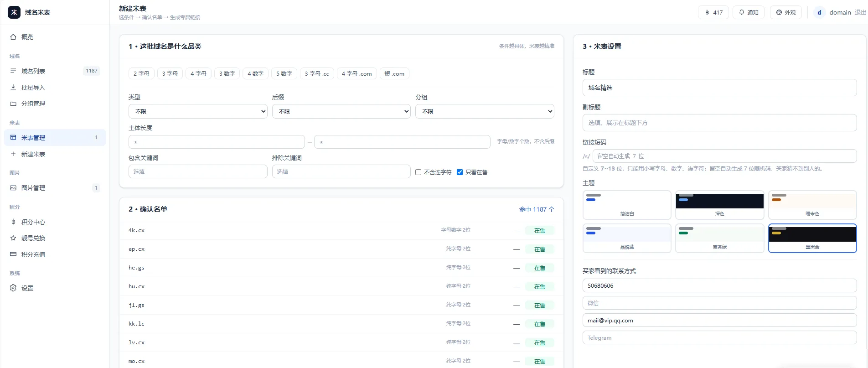Screen dimensions: 868x368
Task: Click the 通知 bell icon
Action: pos(742,12)
